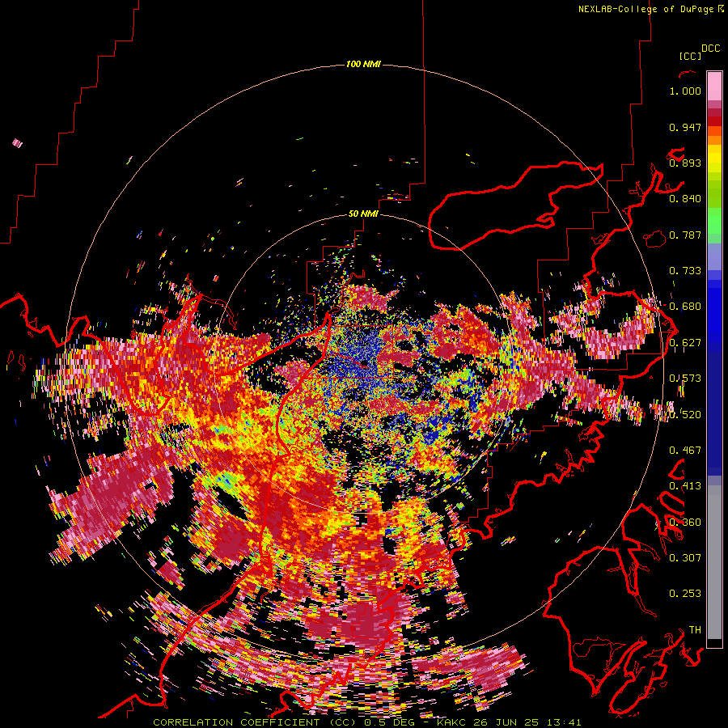Click the 26 JUN 25 date text

coord(508,722)
